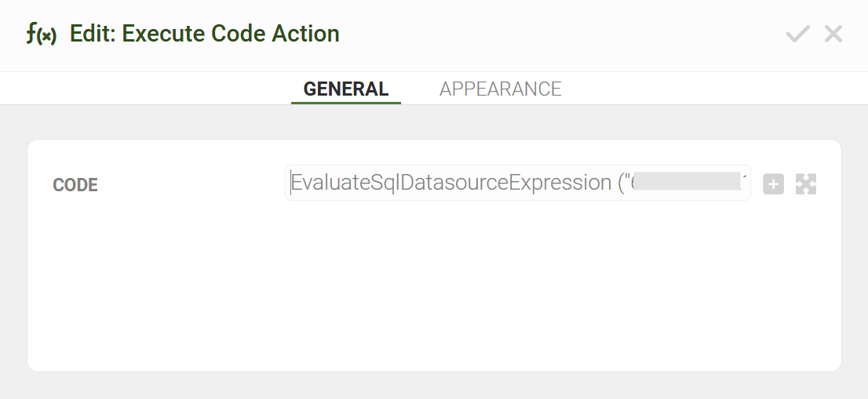Click the green underline beneath GENERAL

coord(346,103)
